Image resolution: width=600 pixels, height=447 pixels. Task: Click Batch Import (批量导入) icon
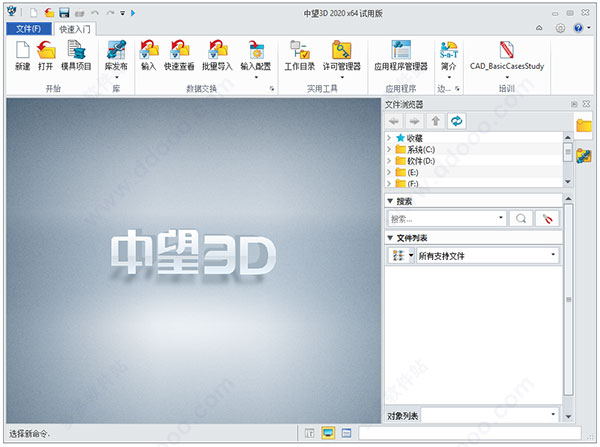click(x=217, y=51)
